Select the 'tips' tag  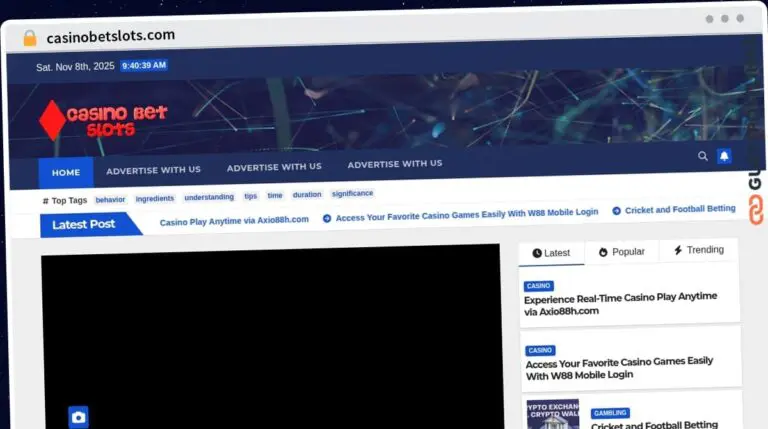251,196
